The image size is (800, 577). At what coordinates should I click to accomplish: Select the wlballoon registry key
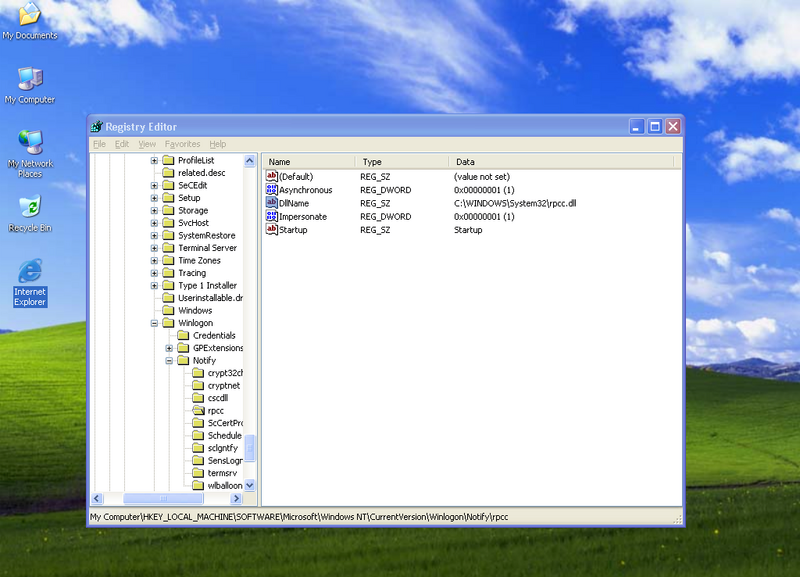(225, 485)
